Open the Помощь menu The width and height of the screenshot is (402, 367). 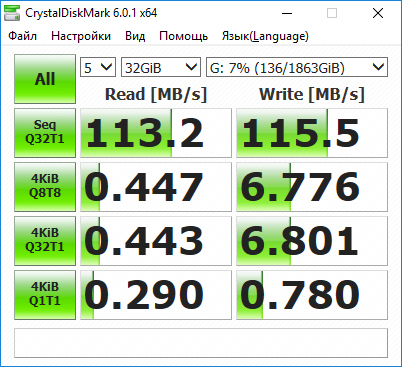[183, 36]
